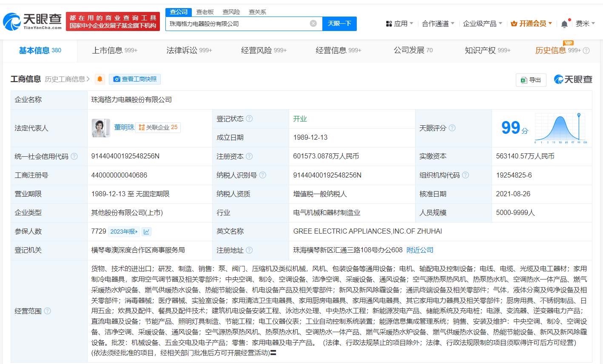The height and width of the screenshot is (364, 603).
Task: Open the 企业级产品 dropdown
Action: coord(482,24)
